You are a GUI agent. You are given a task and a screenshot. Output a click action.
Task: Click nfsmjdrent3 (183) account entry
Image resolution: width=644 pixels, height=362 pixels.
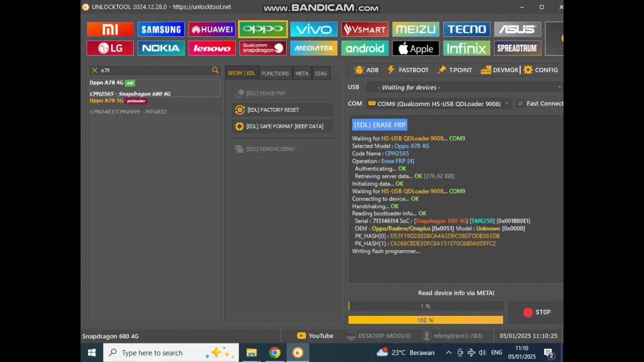[x=453, y=336]
